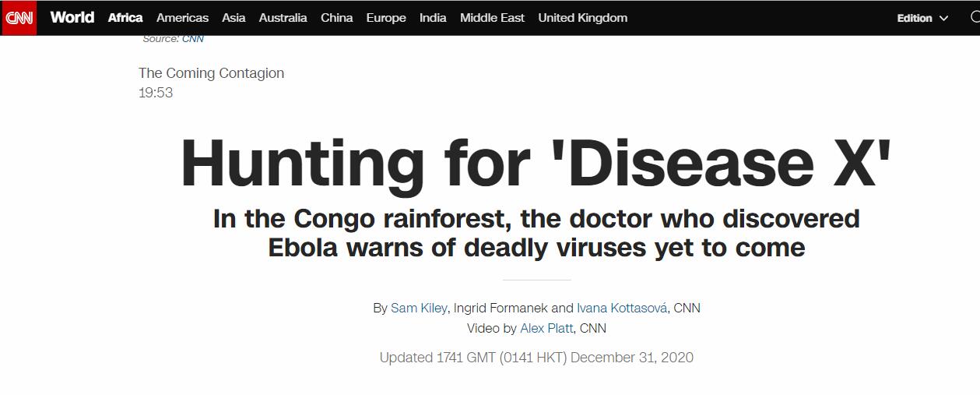Select China in the navigation bar
The width and height of the screenshot is (980, 395).
point(336,17)
